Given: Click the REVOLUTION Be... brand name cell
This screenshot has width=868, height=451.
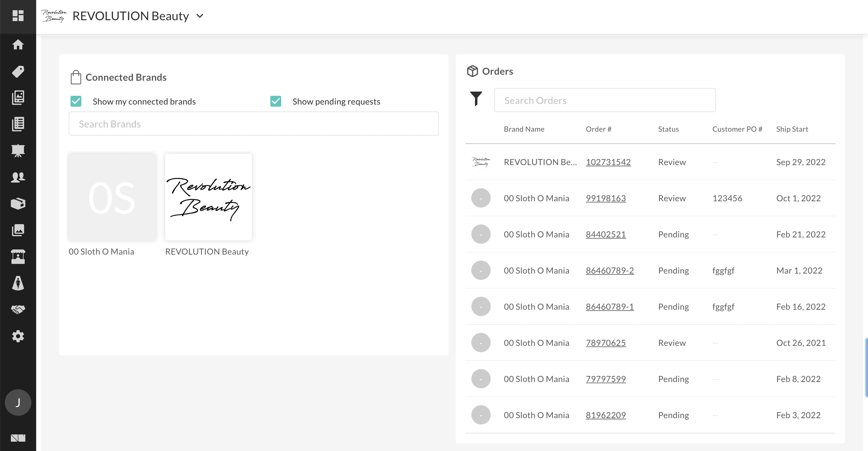Looking at the screenshot, I should click(540, 162).
